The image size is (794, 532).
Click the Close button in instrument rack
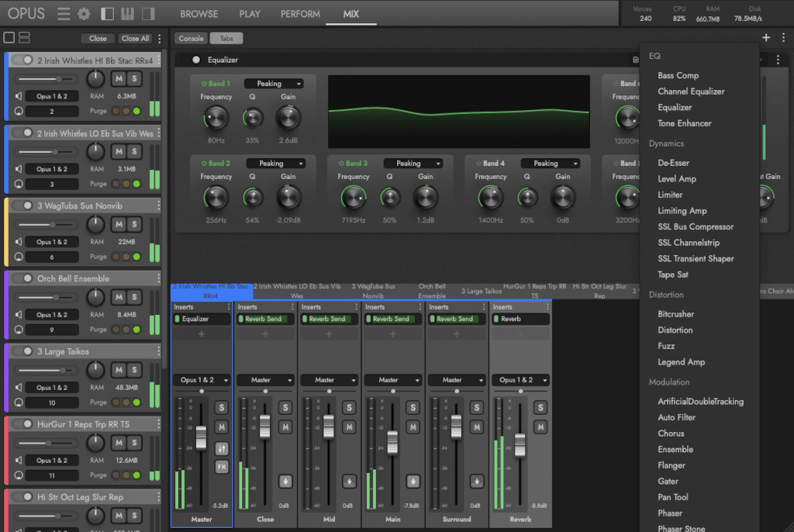coord(98,39)
